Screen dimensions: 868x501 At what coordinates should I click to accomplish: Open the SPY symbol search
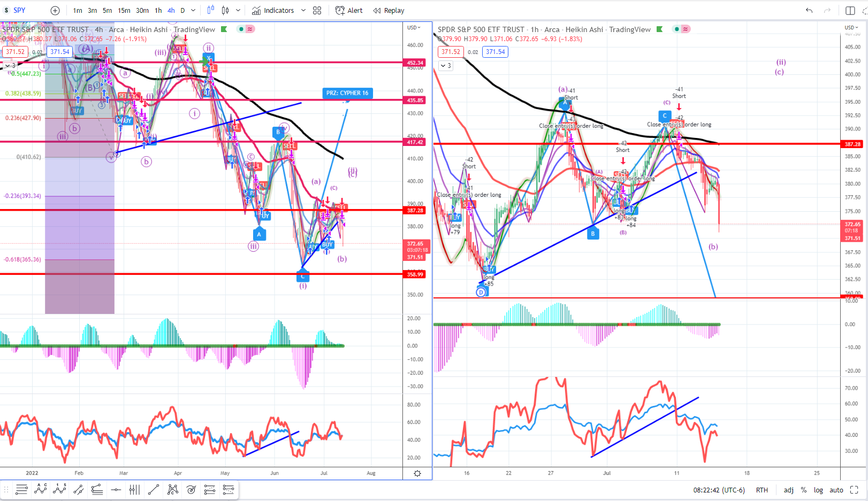pyautogui.click(x=19, y=10)
